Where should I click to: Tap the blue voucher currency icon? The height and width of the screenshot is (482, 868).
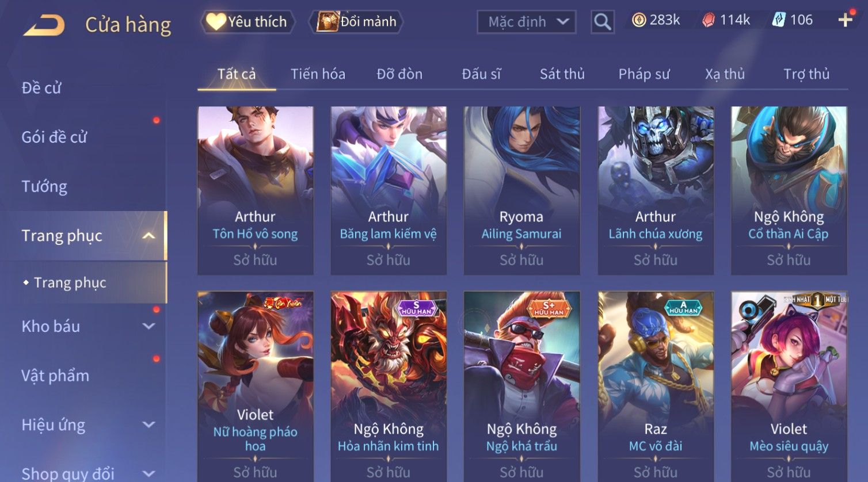tap(779, 21)
